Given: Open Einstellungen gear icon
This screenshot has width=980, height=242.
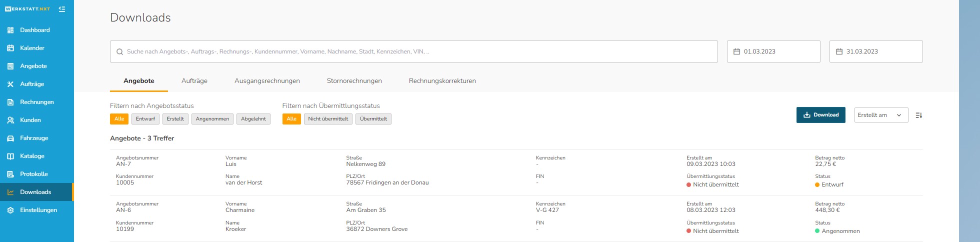Looking at the screenshot, I should [10, 210].
